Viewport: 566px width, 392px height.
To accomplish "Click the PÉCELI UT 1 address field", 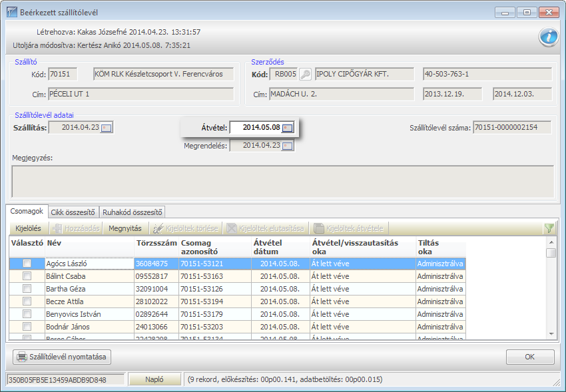I will [141, 94].
